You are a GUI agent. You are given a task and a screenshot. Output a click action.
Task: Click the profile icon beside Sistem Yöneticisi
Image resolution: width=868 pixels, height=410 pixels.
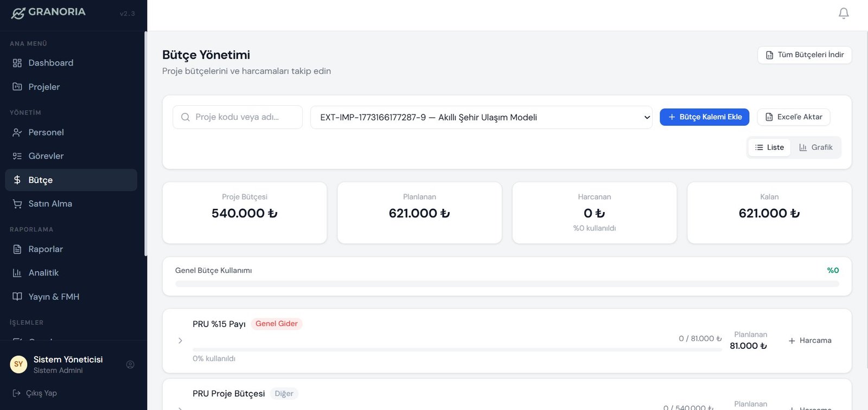pos(130,364)
